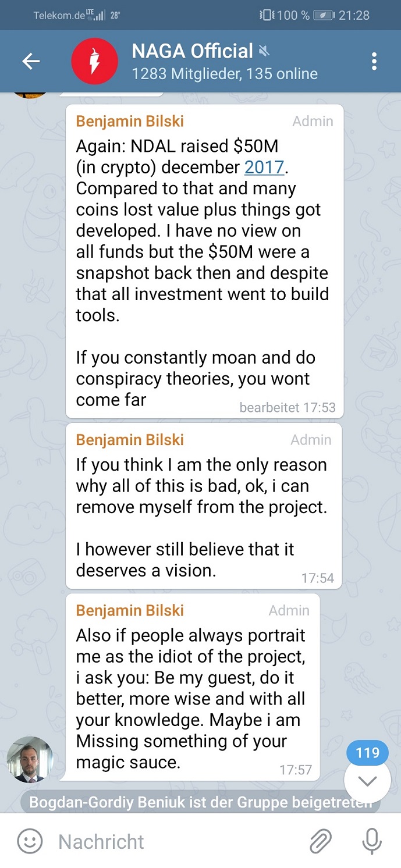Tap the paperclip attachment icon
The width and height of the screenshot is (401, 868).
320,841
